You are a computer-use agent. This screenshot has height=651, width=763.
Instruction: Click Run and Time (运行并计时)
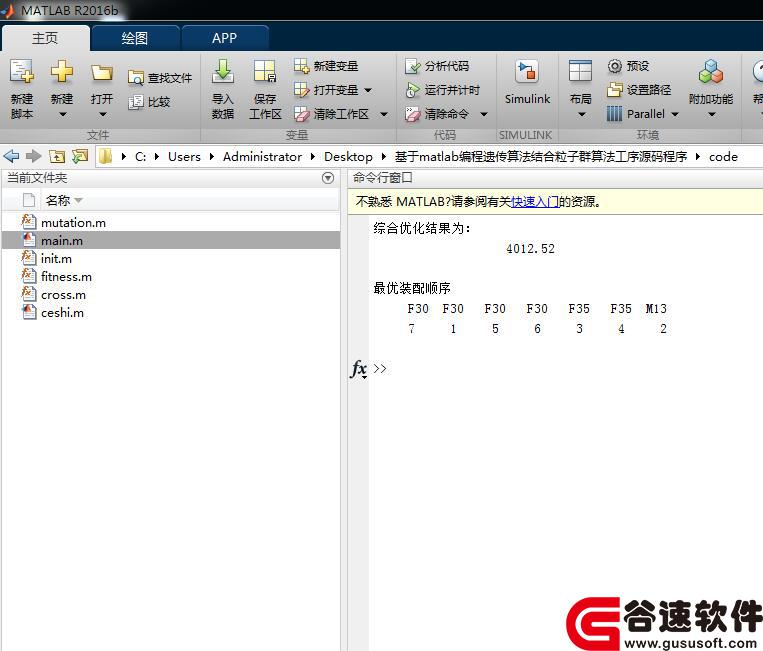[442, 90]
